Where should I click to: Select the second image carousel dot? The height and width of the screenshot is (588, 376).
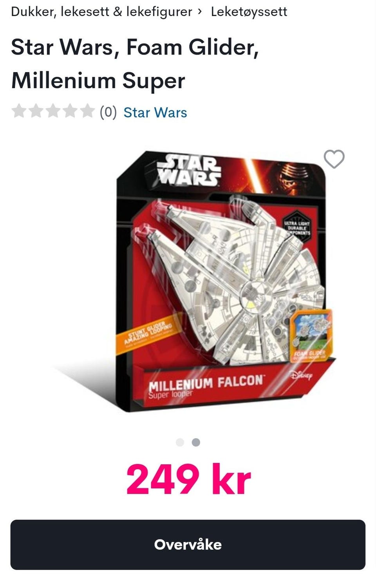[x=196, y=443]
